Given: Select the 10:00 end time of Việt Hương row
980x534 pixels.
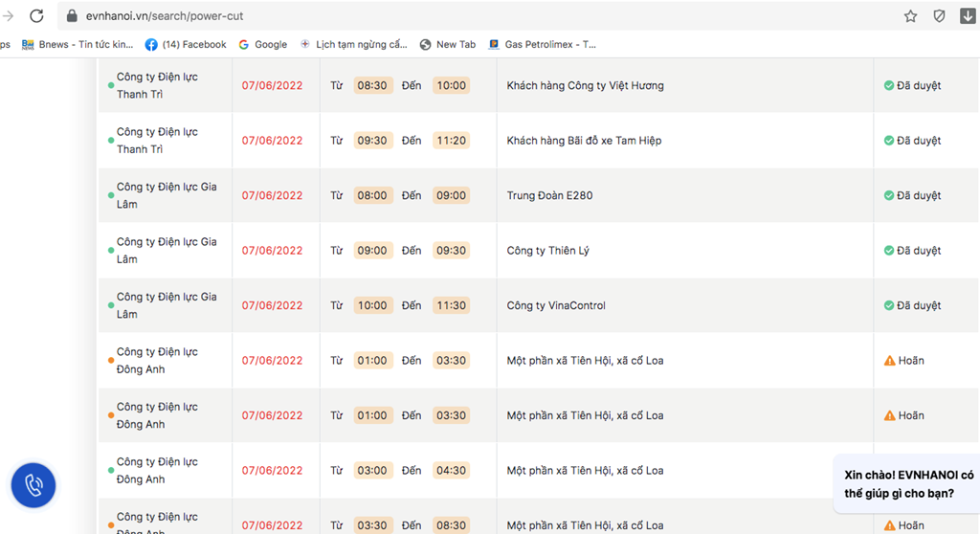Looking at the screenshot, I should pyautogui.click(x=452, y=86).
